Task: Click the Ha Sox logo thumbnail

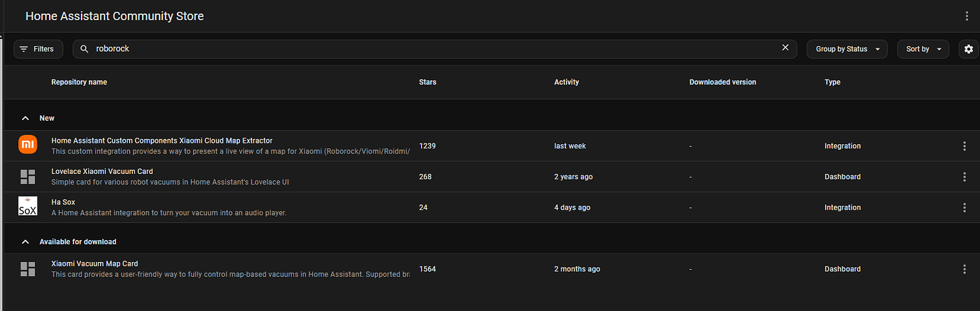Action: (x=28, y=207)
